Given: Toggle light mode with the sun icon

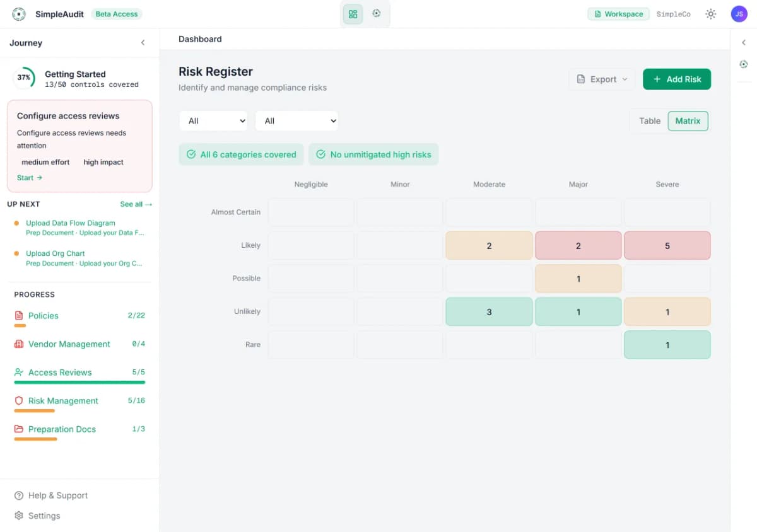Looking at the screenshot, I should 710,13.
